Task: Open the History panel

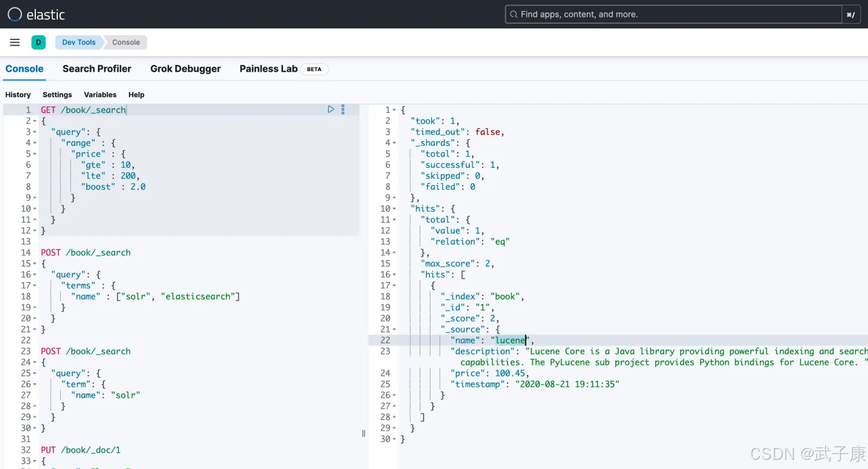Action: pyautogui.click(x=18, y=95)
